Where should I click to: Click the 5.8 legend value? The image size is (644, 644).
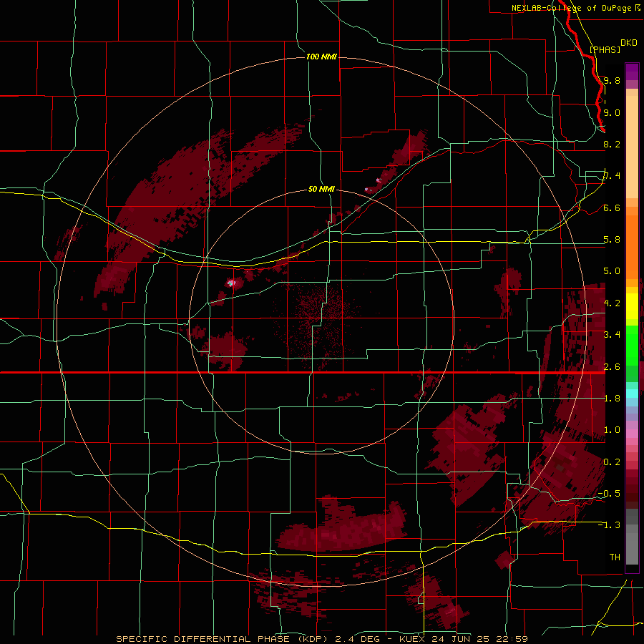[612, 240]
